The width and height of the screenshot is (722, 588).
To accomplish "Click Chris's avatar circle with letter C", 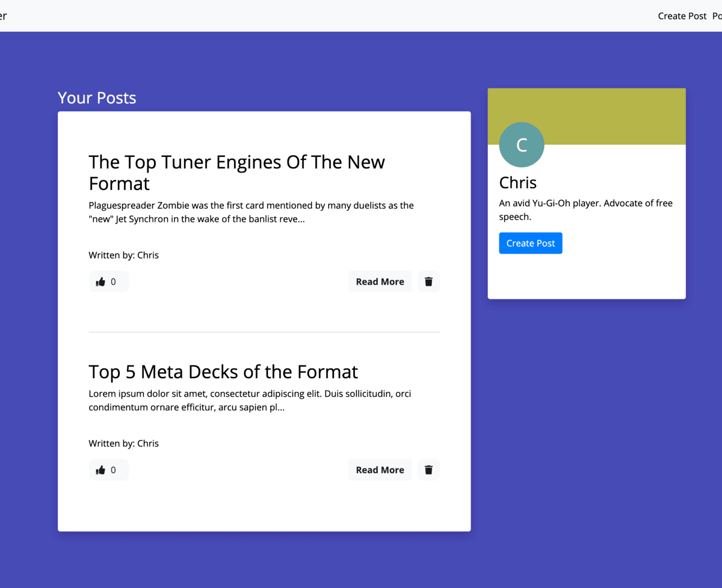I will (x=522, y=145).
